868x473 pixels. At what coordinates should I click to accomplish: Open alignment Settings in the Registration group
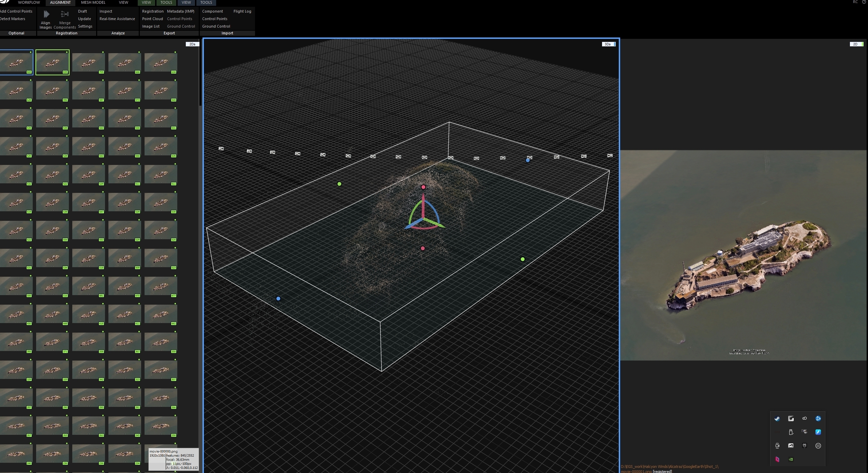coord(85,26)
